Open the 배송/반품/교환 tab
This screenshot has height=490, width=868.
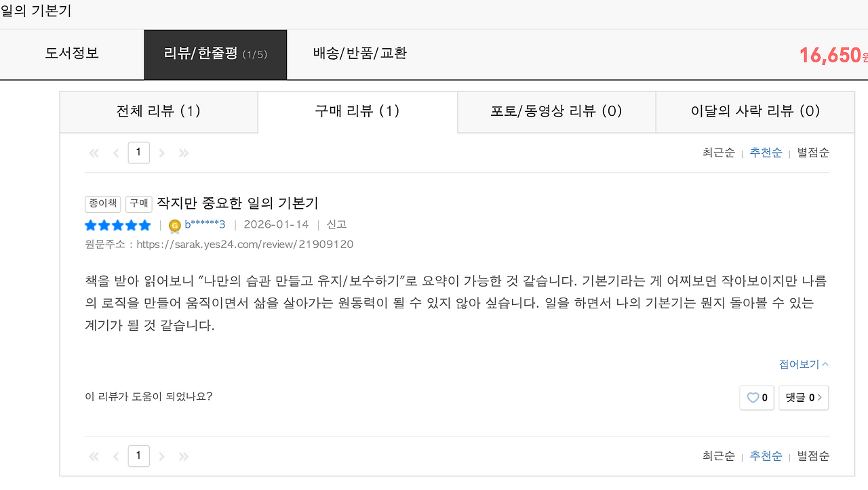[x=359, y=54]
